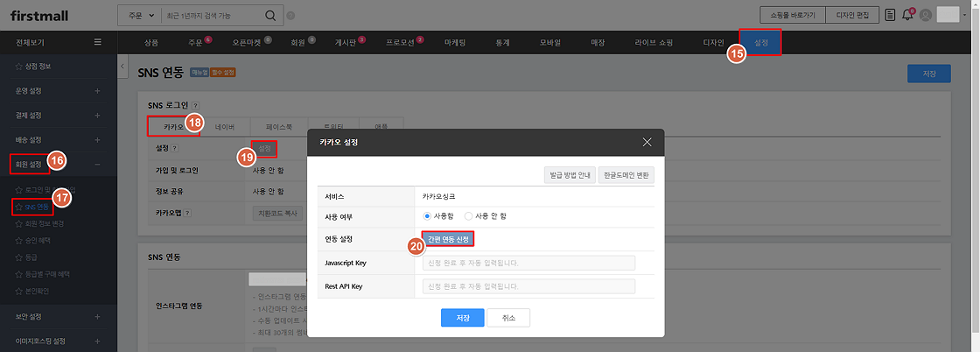Expand 배송 설정 with the plus icon

[97, 139]
